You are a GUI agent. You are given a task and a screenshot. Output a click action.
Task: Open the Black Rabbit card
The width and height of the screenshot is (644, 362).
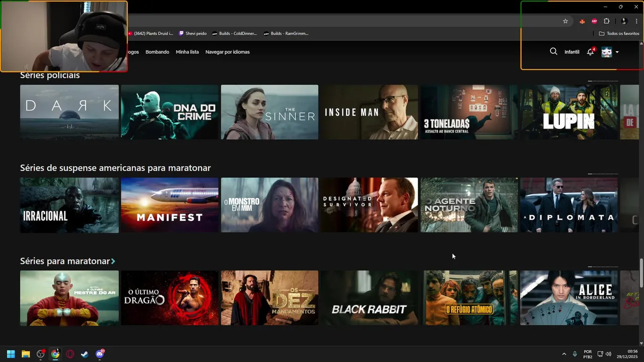coord(369,298)
